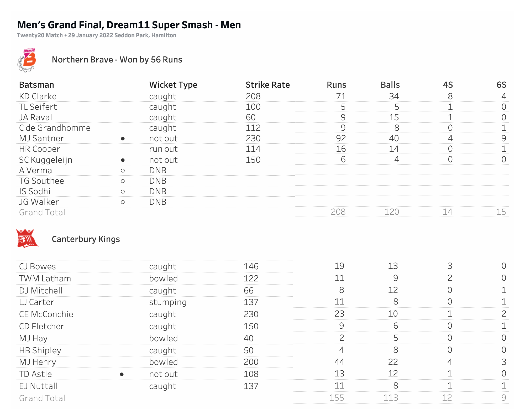Viewport: 525px width, 420px height.
Task: Click the Northern Brave team logo
Action: pyautogui.click(x=27, y=60)
